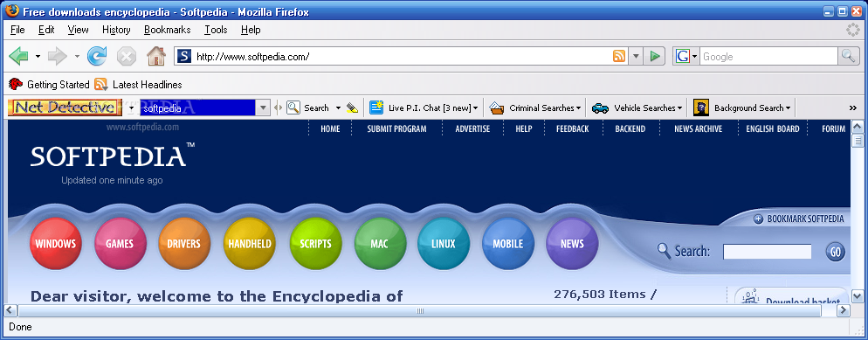The height and width of the screenshot is (340, 868).
Task: Click the Net Detective logo button
Action: (65, 108)
